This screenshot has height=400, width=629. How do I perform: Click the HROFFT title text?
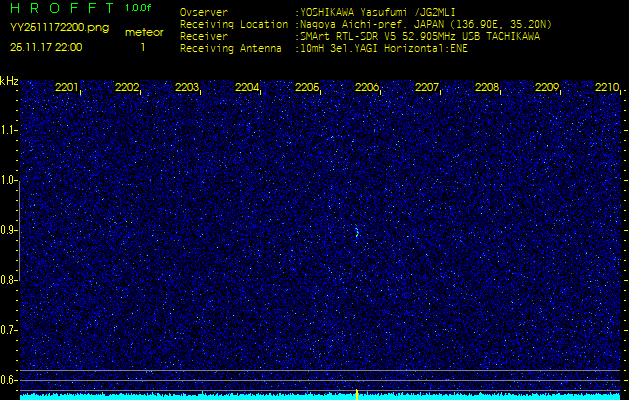point(62,8)
